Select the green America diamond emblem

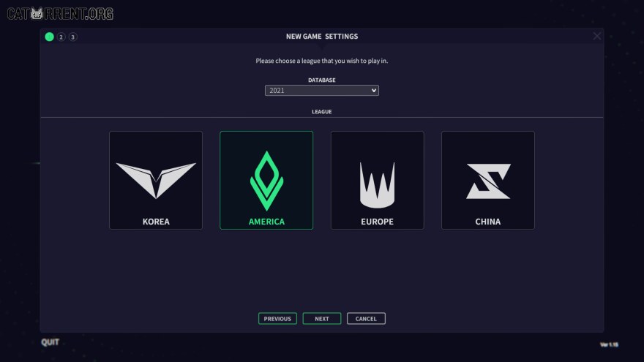pos(266,181)
